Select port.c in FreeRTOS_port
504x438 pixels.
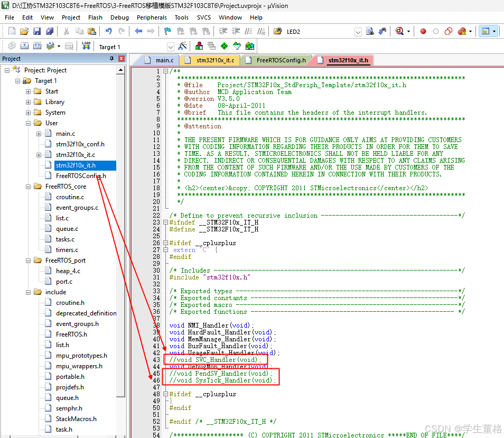(64, 282)
